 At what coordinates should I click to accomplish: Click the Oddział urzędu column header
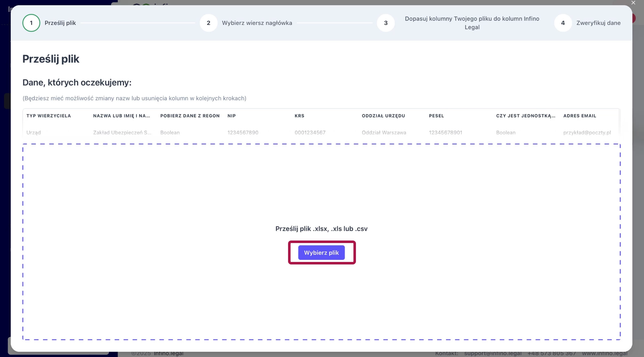[383, 116]
